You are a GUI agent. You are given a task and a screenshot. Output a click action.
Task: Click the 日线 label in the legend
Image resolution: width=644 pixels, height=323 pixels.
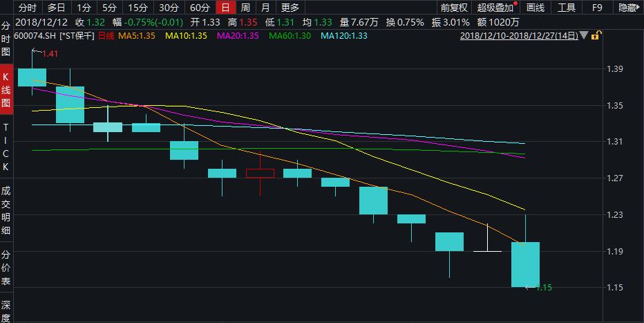tap(106, 36)
